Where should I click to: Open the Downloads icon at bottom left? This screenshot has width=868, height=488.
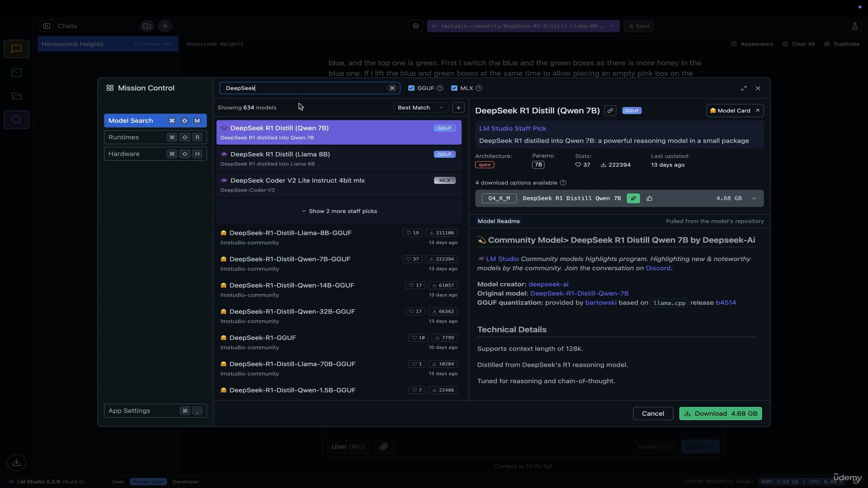coord(17,462)
